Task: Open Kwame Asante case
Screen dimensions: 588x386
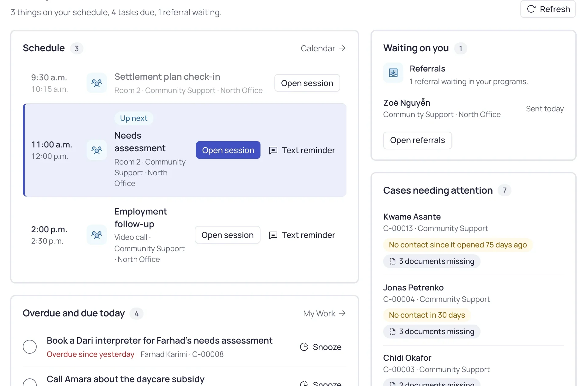Action: pyautogui.click(x=412, y=217)
